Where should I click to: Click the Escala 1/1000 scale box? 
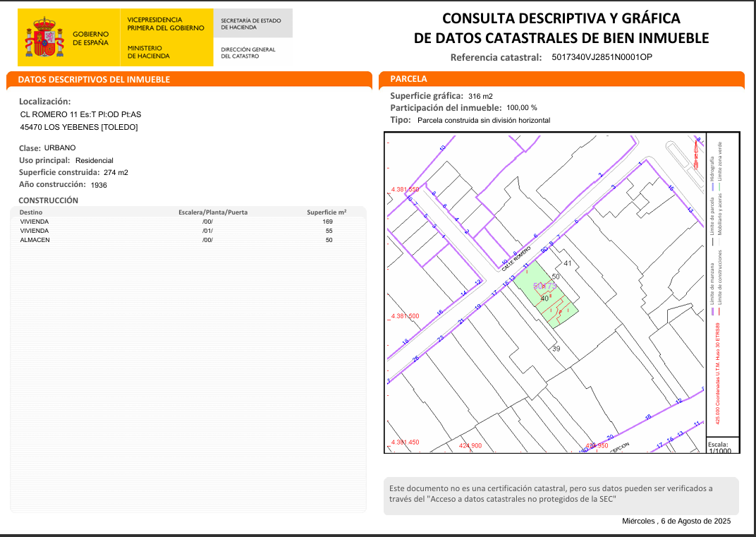[x=722, y=446]
